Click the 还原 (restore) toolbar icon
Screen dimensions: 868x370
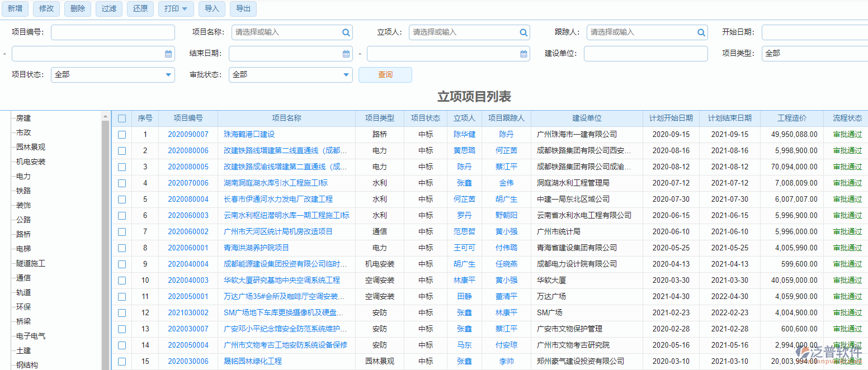140,8
